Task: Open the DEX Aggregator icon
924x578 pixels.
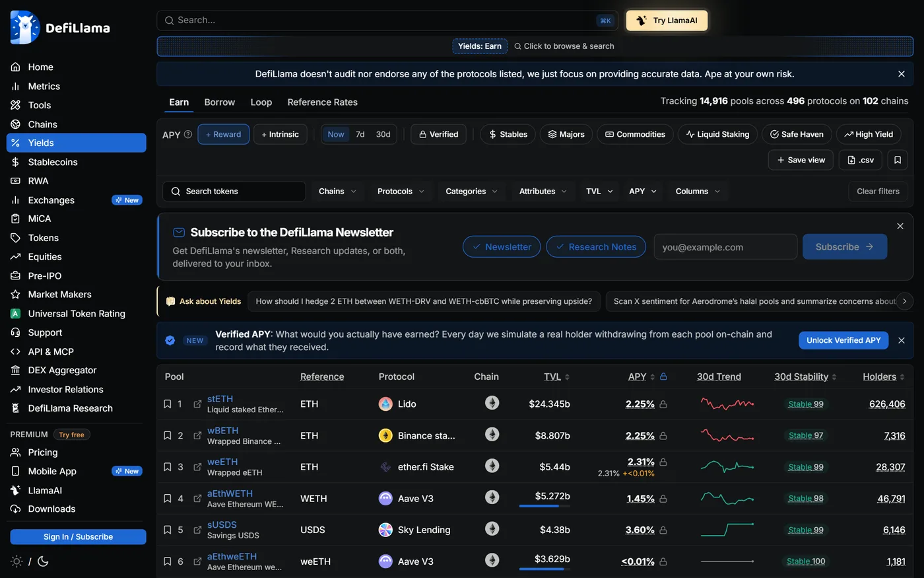Action: pyautogui.click(x=16, y=371)
